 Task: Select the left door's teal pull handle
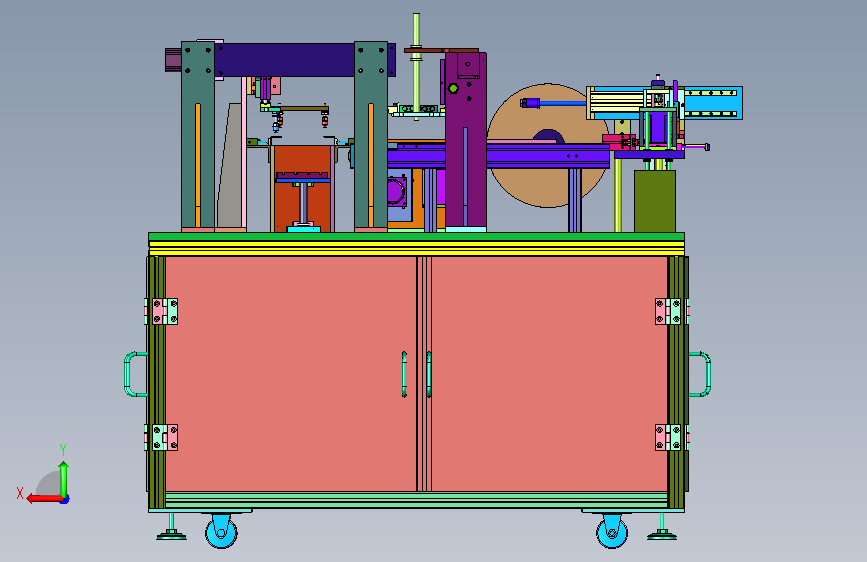404,374
